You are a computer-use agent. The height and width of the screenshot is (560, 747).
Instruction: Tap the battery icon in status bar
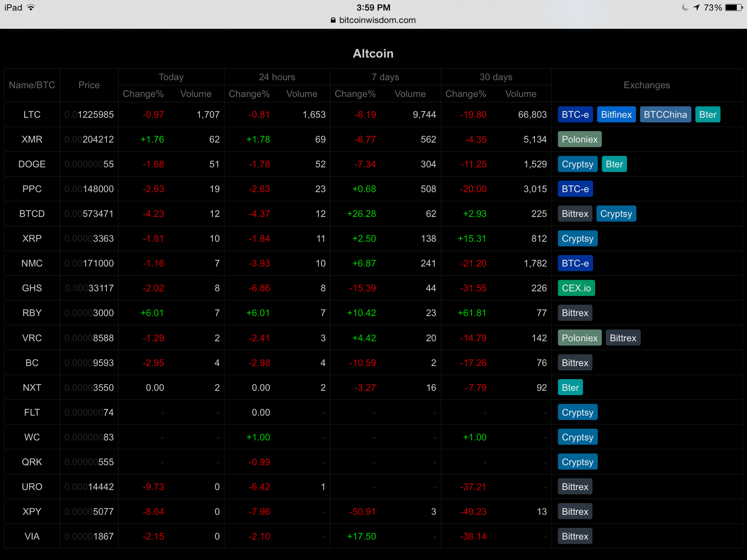click(734, 7)
